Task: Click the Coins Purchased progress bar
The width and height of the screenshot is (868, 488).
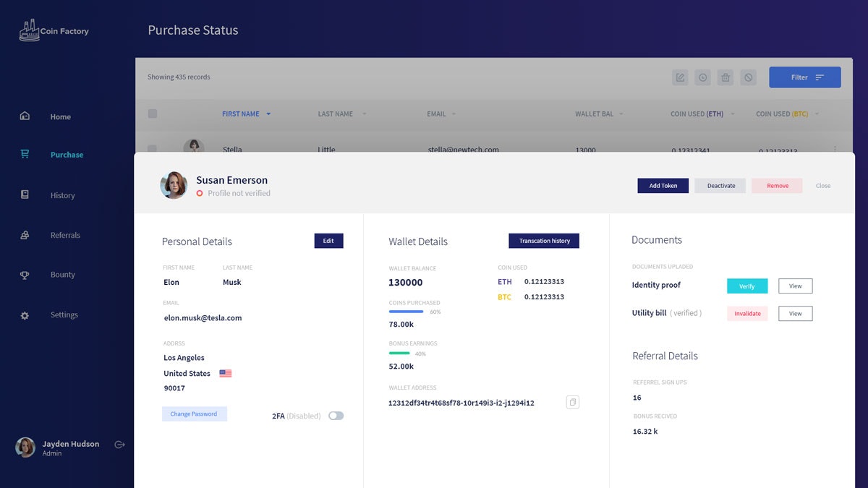Action: [x=406, y=312]
